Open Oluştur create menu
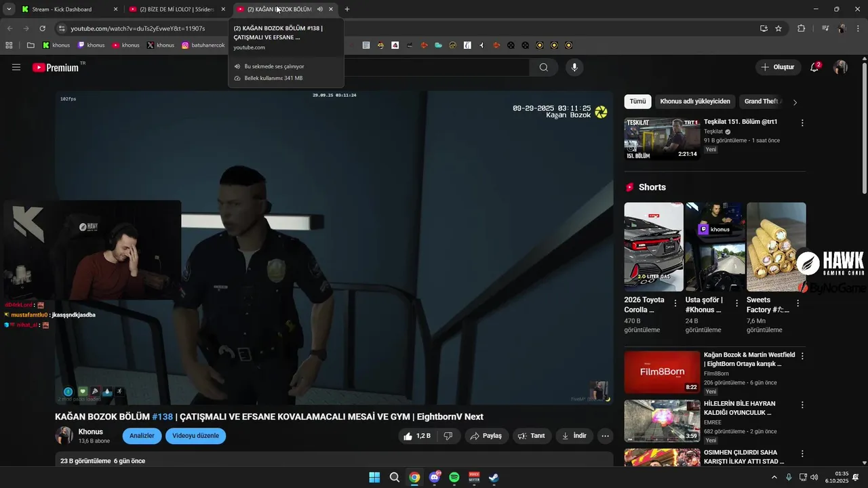868x488 pixels. (x=777, y=67)
